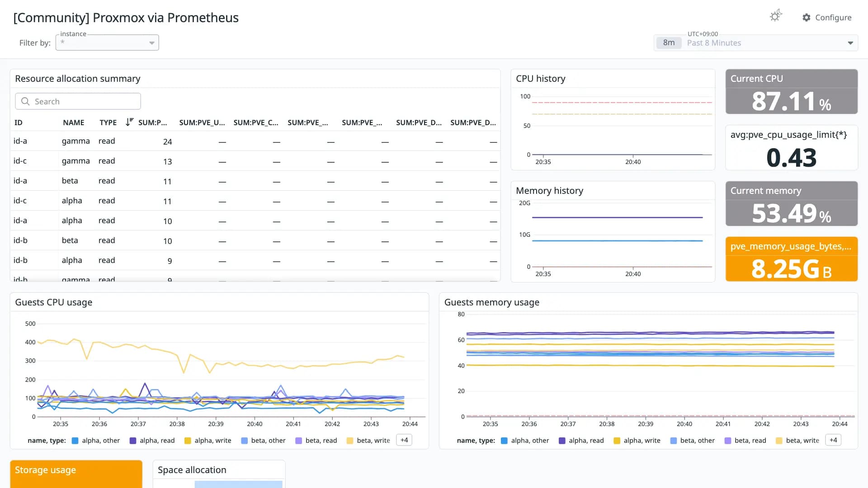
Task: Click the 8m time badge
Action: click(x=669, y=42)
